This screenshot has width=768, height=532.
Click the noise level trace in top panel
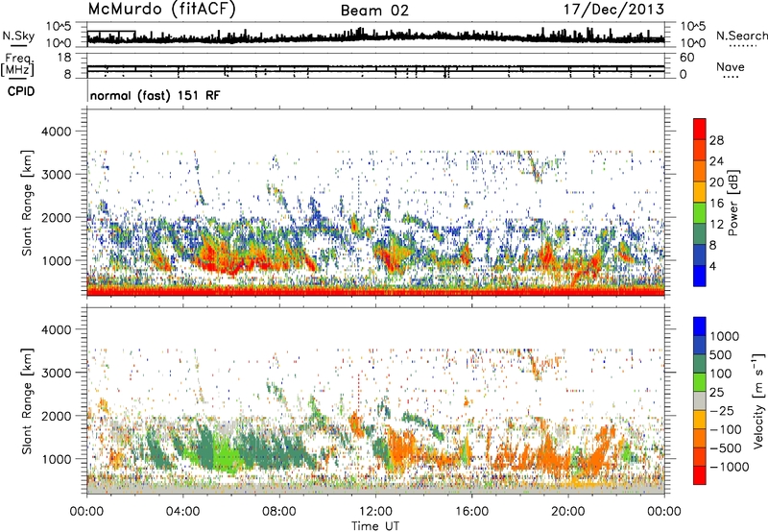click(x=375, y=37)
